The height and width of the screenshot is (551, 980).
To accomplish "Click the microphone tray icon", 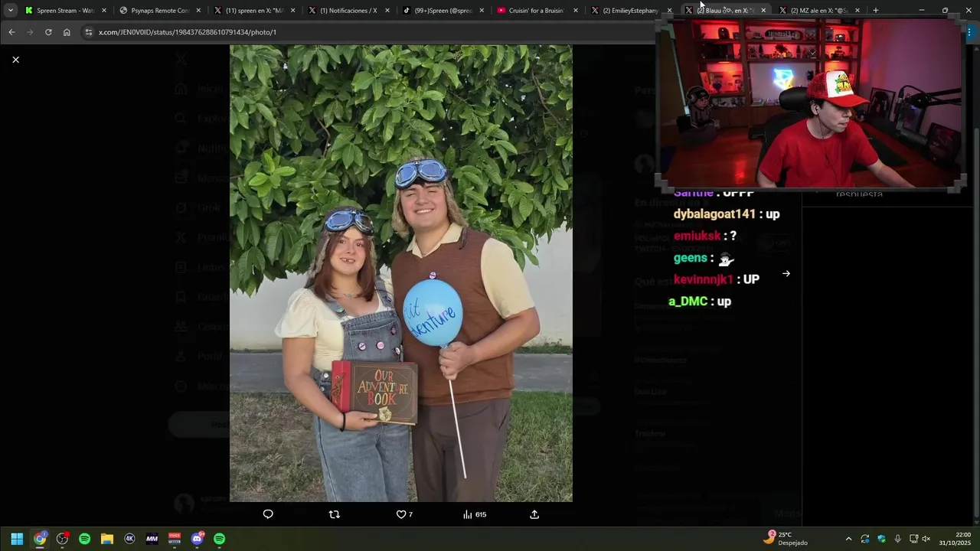I will (897, 539).
